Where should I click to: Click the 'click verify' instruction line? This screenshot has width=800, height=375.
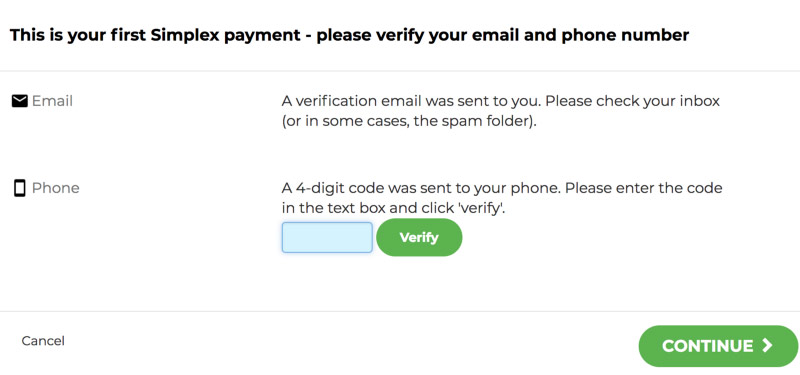393,209
